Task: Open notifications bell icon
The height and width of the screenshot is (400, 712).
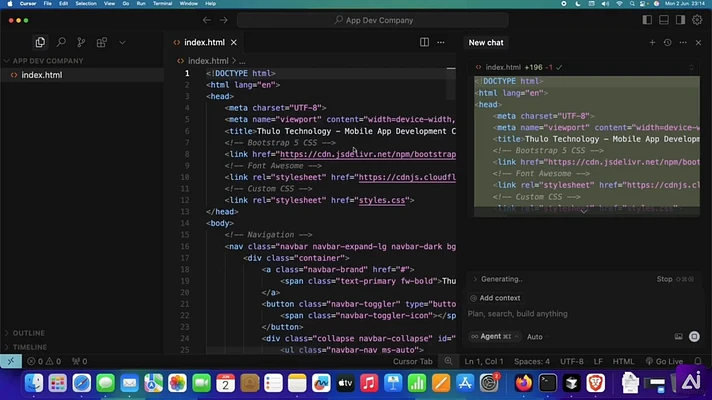Action: (698, 361)
